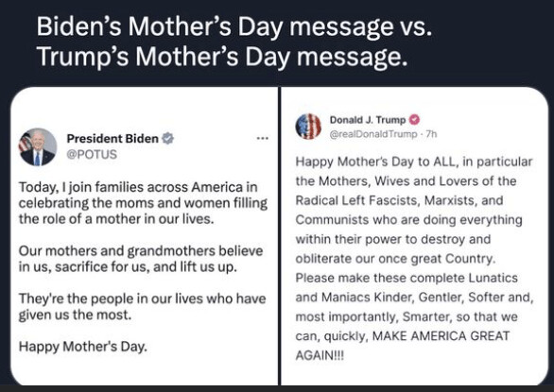Click the 'Radical Left Fascists, Marxists' line
This screenshot has height=392, width=554.
[x=399, y=200]
